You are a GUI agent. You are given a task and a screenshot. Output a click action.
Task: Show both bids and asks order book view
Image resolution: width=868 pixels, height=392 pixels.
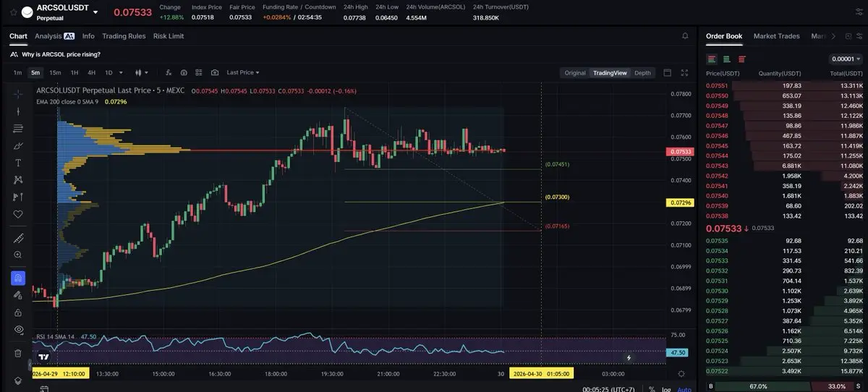click(x=712, y=59)
